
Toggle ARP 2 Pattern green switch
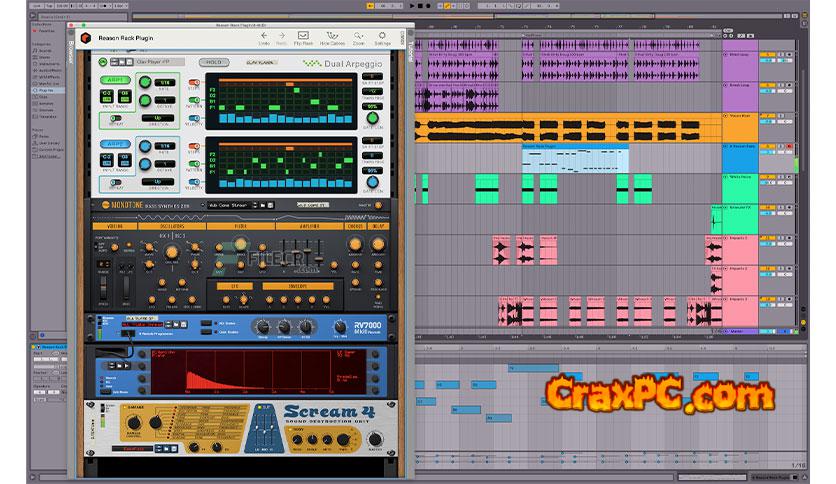[x=195, y=164]
